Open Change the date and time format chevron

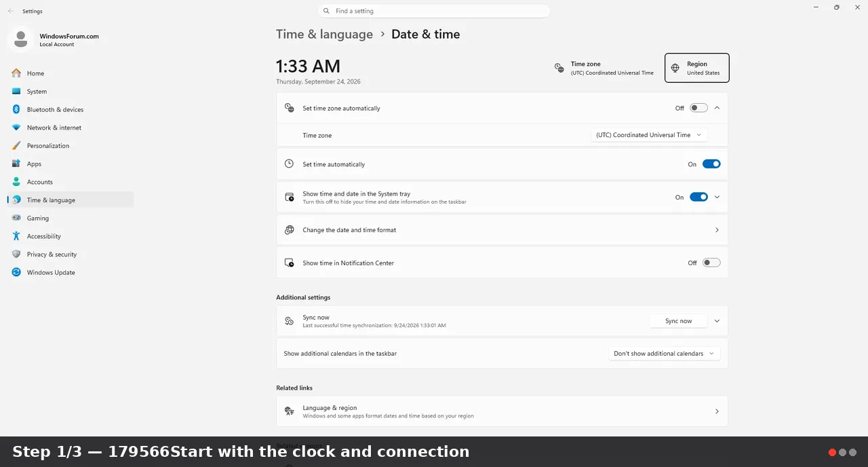(717, 230)
